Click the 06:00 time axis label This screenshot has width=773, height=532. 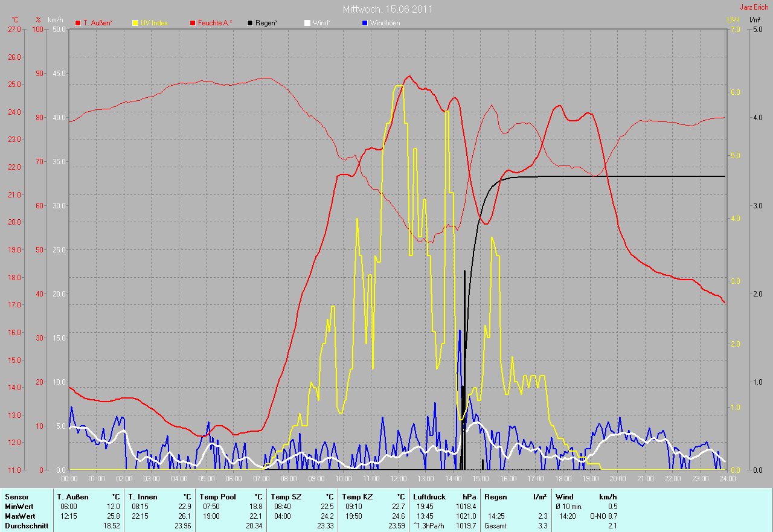234,479
